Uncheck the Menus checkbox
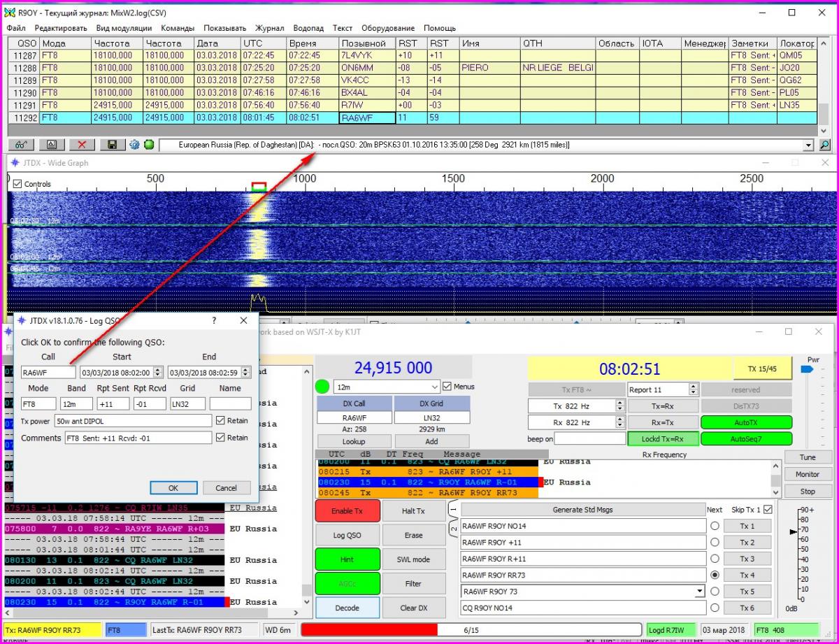 pos(447,386)
